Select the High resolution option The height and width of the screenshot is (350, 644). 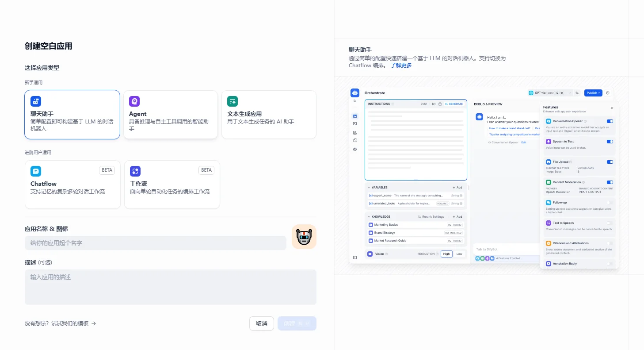(x=446, y=254)
